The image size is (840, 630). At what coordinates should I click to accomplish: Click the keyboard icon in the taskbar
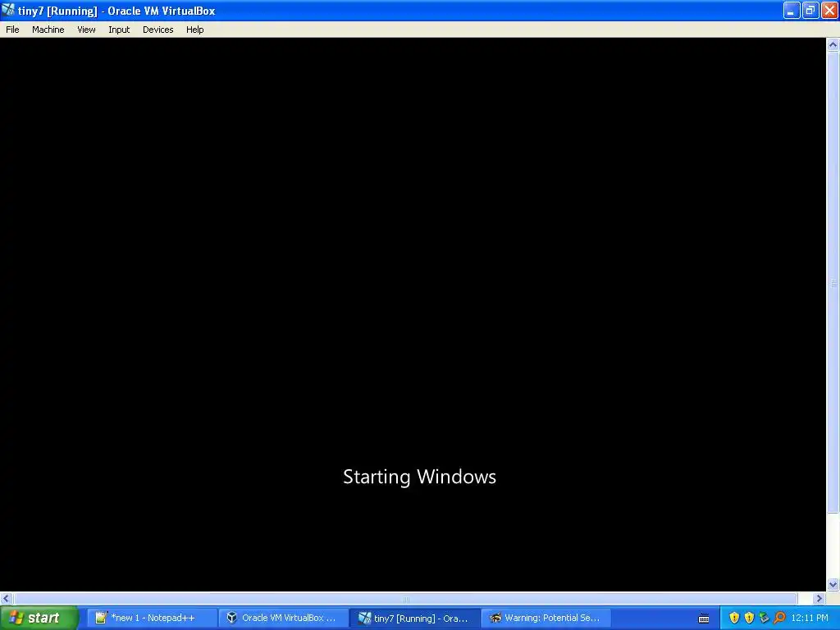tap(704, 619)
